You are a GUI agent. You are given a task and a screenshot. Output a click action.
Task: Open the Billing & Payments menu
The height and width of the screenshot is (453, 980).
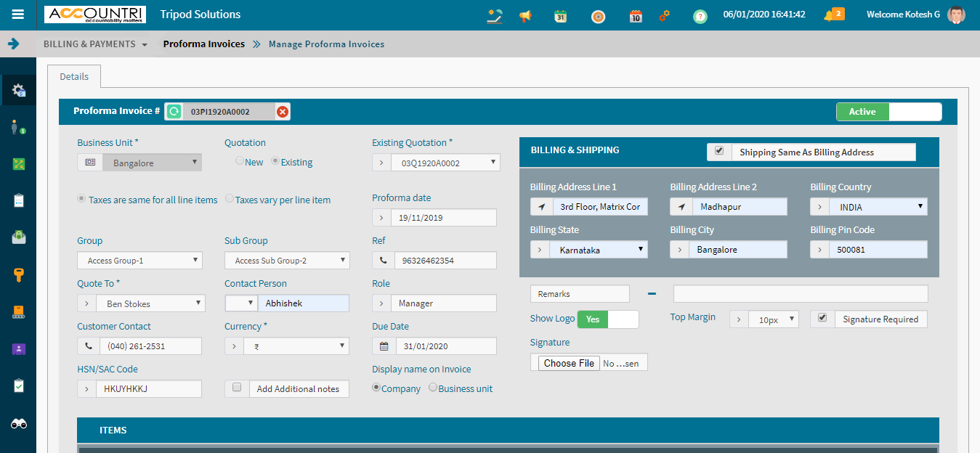(95, 44)
